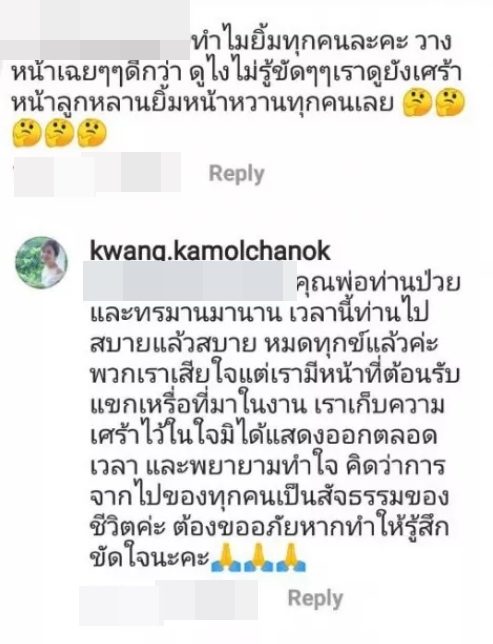
Task: Click the last thinking emoji on the emoji-only line
Action: coord(92,133)
